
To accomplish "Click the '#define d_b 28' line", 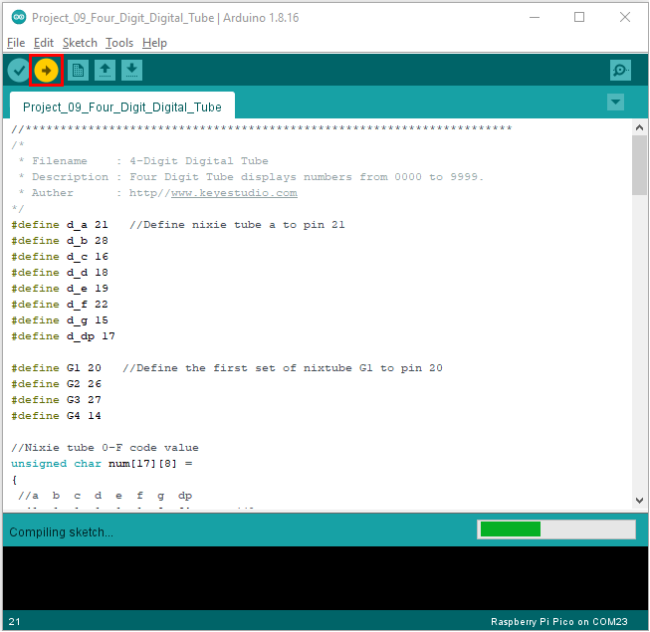I will coord(60,241).
